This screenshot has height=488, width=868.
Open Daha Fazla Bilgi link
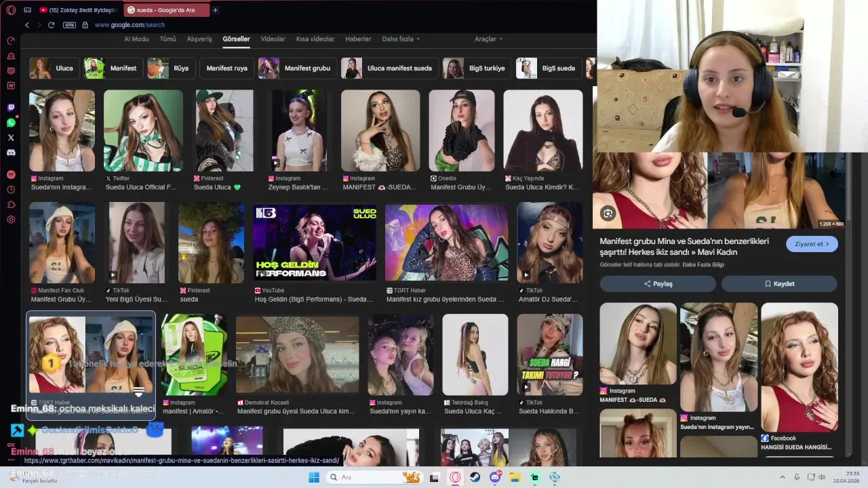tap(703, 264)
